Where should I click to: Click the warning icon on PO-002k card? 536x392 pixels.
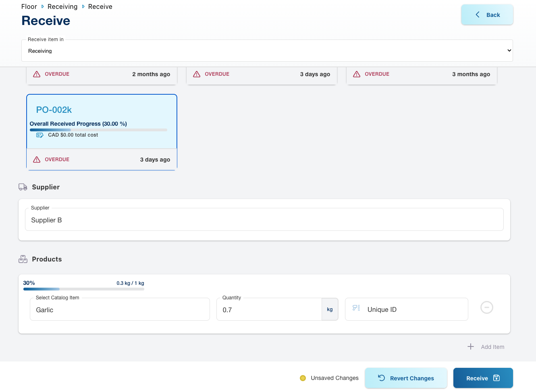tap(37, 160)
